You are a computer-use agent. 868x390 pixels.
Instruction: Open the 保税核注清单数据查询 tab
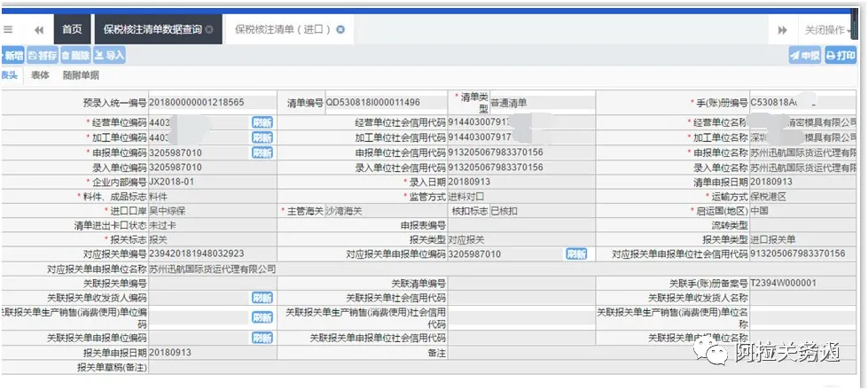151,29
